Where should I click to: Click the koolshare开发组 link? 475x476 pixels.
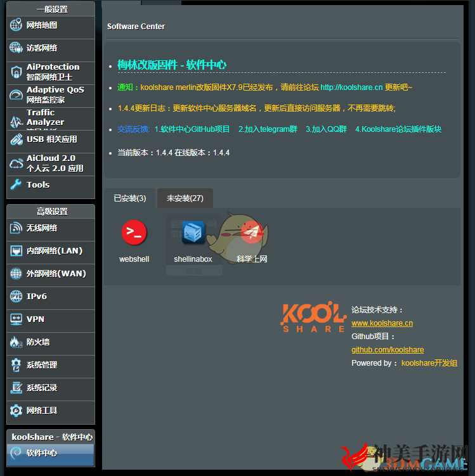pyautogui.click(x=429, y=363)
